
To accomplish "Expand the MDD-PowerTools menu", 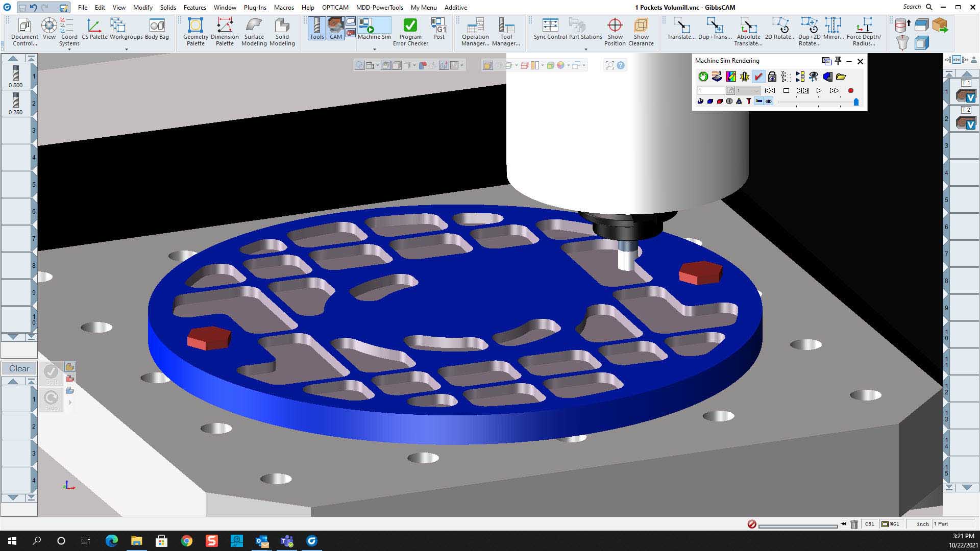I will pyautogui.click(x=378, y=8).
